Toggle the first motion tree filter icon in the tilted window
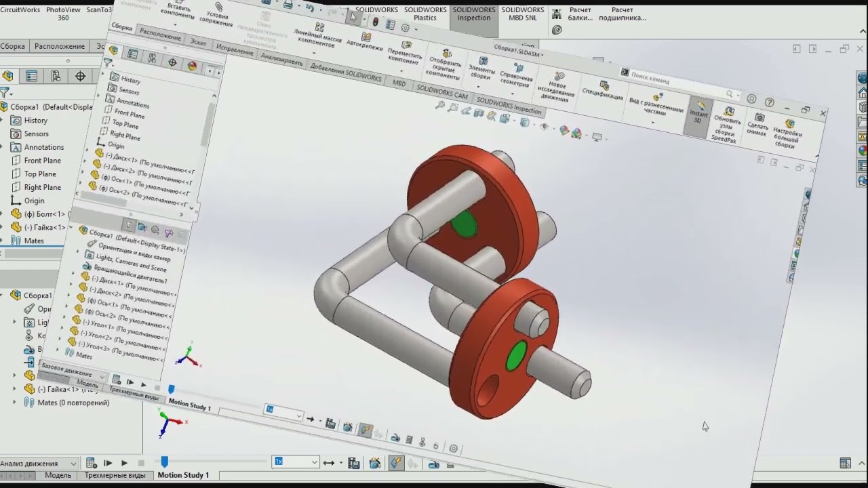The height and width of the screenshot is (488, 868). point(129,226)
